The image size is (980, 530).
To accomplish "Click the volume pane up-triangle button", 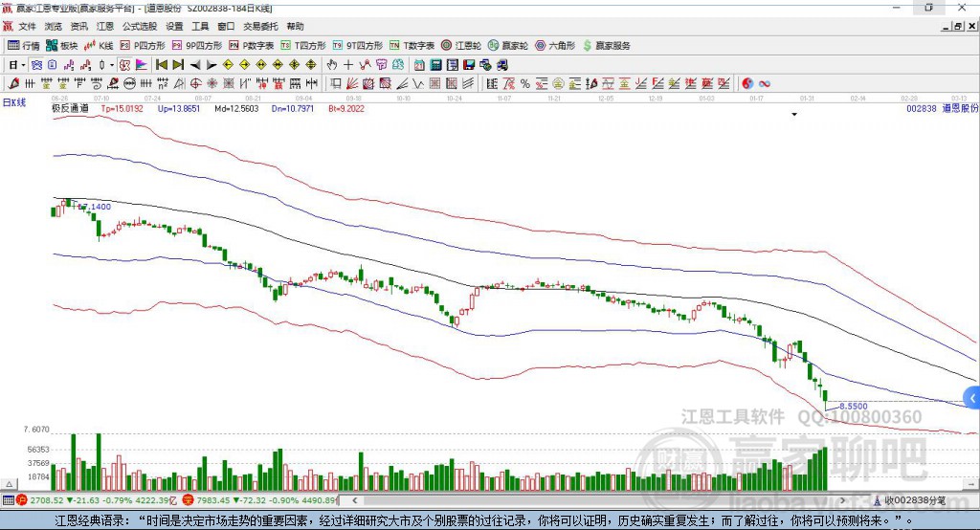I will (x=9, y=484).
